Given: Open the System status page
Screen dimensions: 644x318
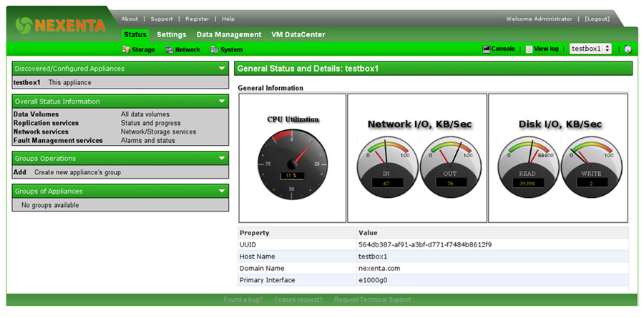Looking at the screenshot, I should [226, 49].
